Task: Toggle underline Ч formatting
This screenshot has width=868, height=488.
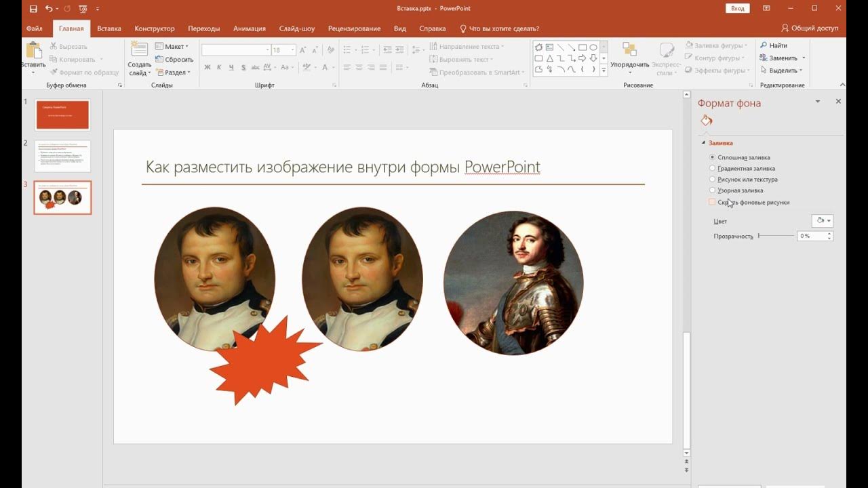Action: 231,67
